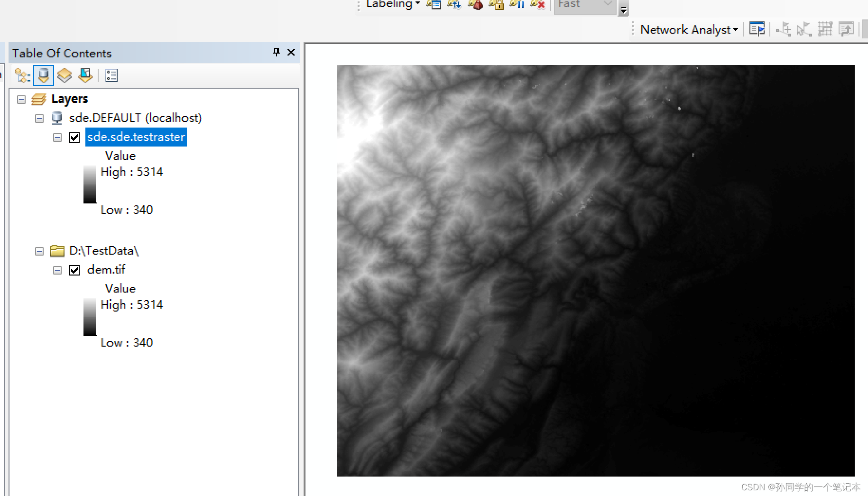Click the dem.tif grayscale color ramp
The height and width of the screenshot is (496, 868).
click(x=90, y=317)
